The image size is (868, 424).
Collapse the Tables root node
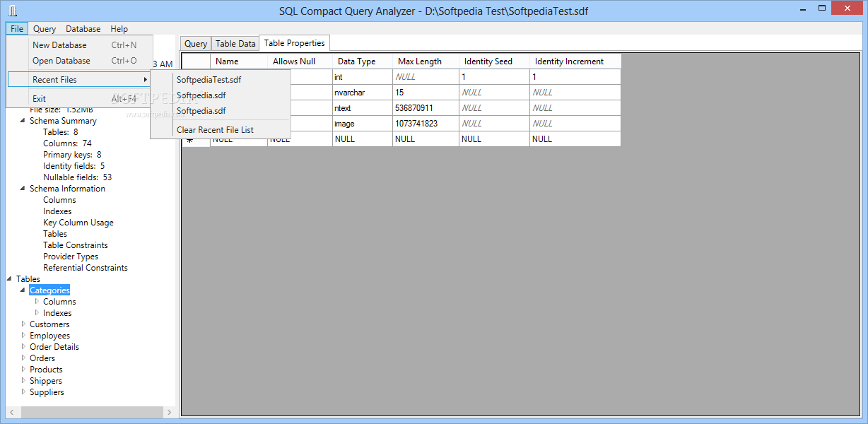point(9,279)
